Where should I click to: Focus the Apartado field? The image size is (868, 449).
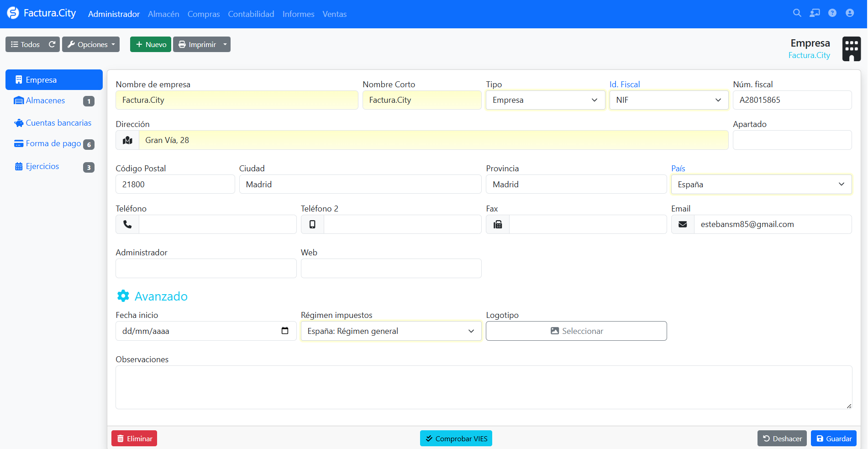coord(792,140)
